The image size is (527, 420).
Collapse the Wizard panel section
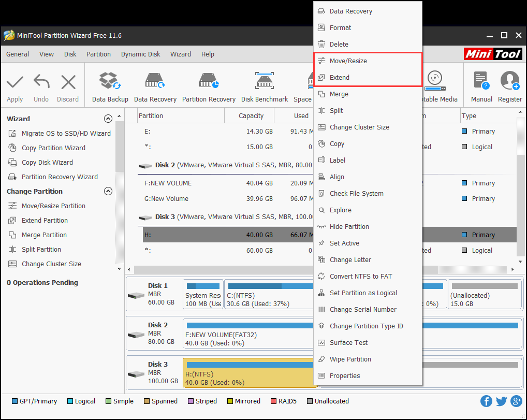pos(108,118)
